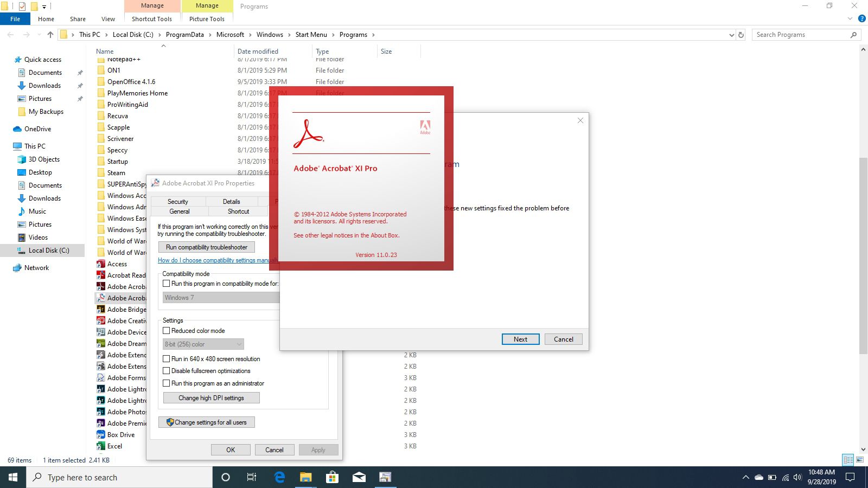The width and height of the screenshot is (868, 488).
Task: Open the OpenOffice 4.1.6 folder
Action: [131, 82]
